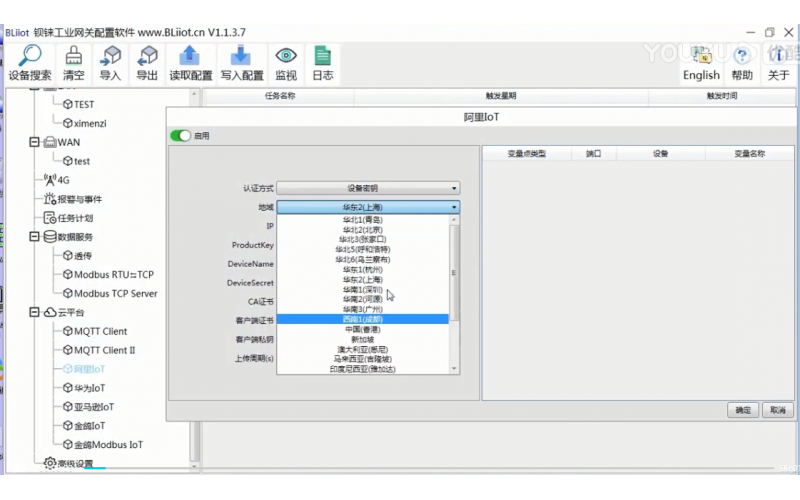Select Modbus TCP Server tree item
The height and width of the screenshot is (500, 800).
point(115,294)
